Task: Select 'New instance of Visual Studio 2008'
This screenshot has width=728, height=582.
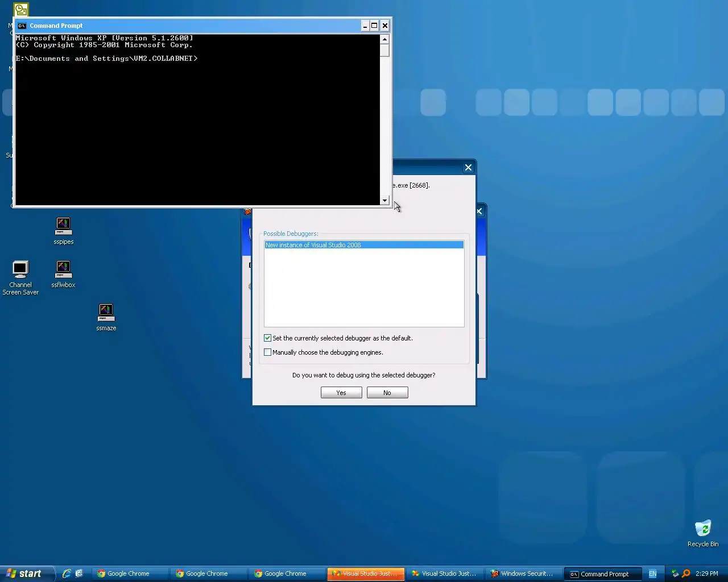Action: [x=364, y=245]
